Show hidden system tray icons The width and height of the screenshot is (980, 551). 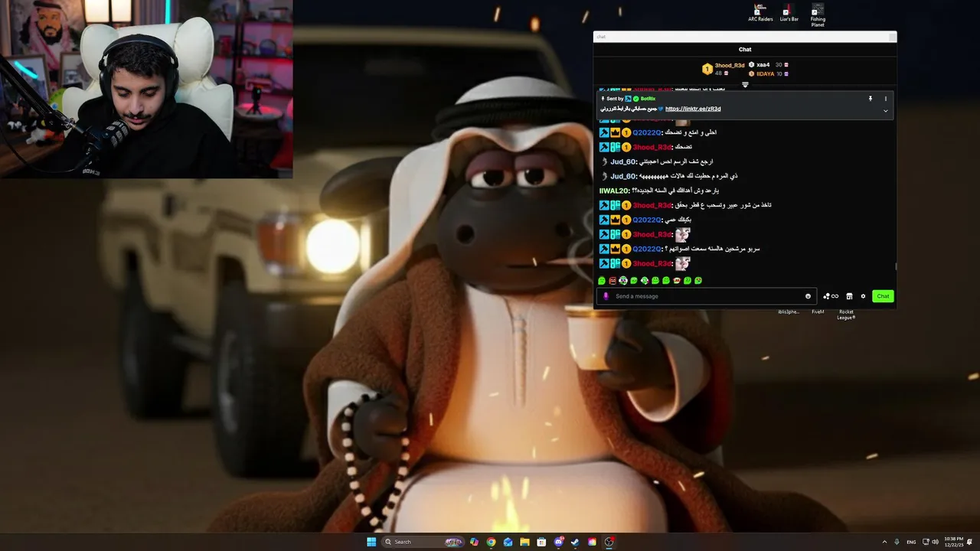click(x=885, y=542)
